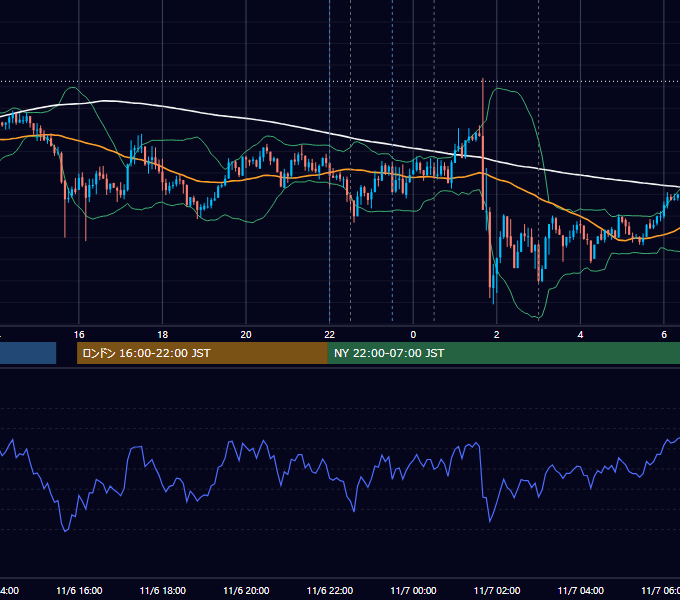This screenshot has height=600, width=680.
Task: Click the 11/7 02:00 indicator axis label
Action: pyautogui.click(x=497, y=590)
